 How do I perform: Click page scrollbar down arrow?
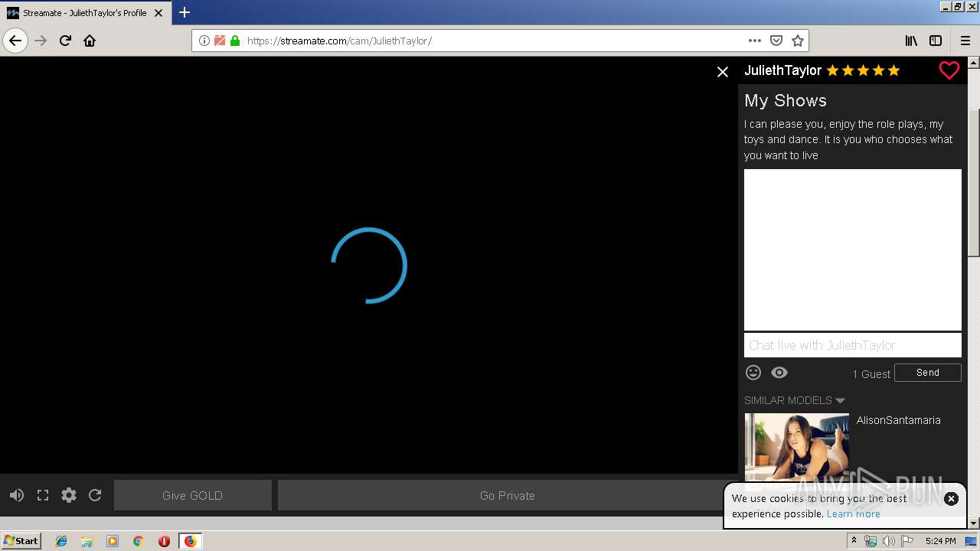pos(974,523)
